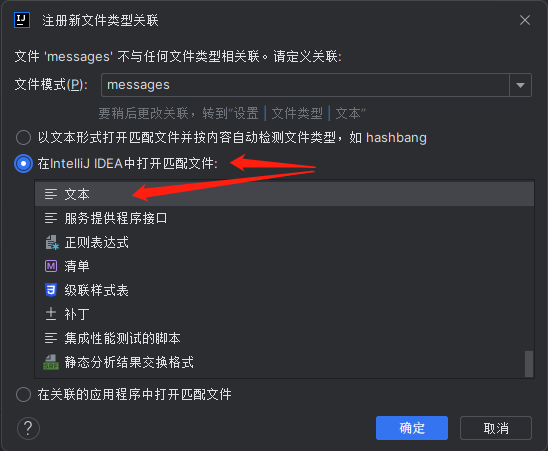Select radio 在关联的应用程序中打开匹配文件
Image resolution: width=548 pixels, height=451 pixels.
coord(23,394)
